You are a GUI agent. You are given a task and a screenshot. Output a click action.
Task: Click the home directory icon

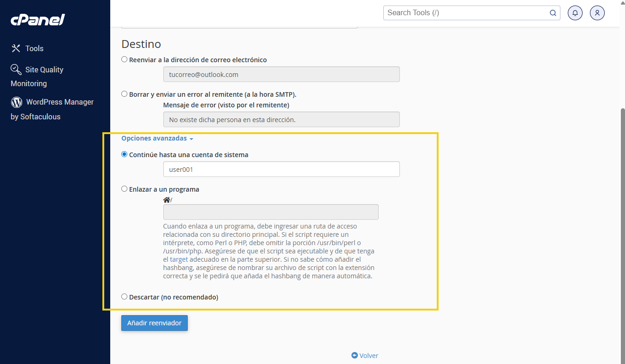167,200
